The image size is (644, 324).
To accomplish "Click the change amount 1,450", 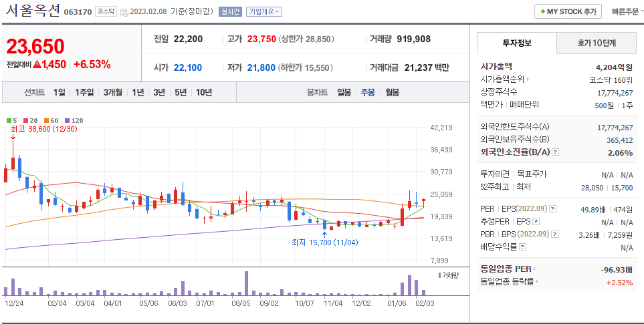I will tap(53, 64).
